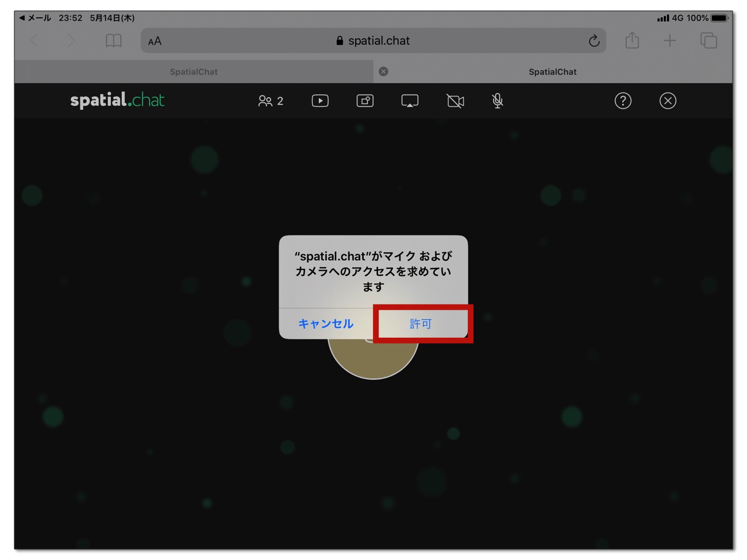Viewport: 747px width, 560px height.
Task: Open Safari bookmarks book icon
Action: pos(114,41)
